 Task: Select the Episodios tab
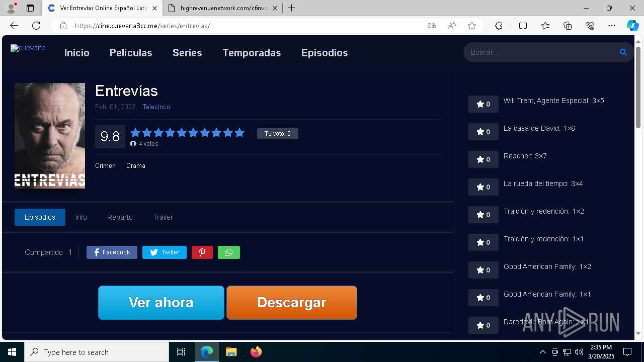pyautogui.click(x=40, y=217)
